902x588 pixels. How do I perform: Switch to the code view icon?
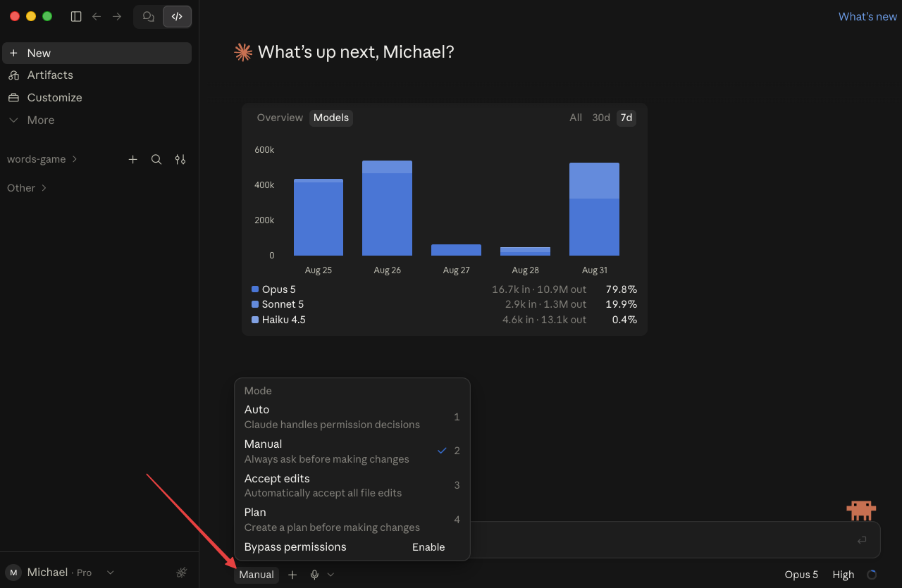click(177, 16)
